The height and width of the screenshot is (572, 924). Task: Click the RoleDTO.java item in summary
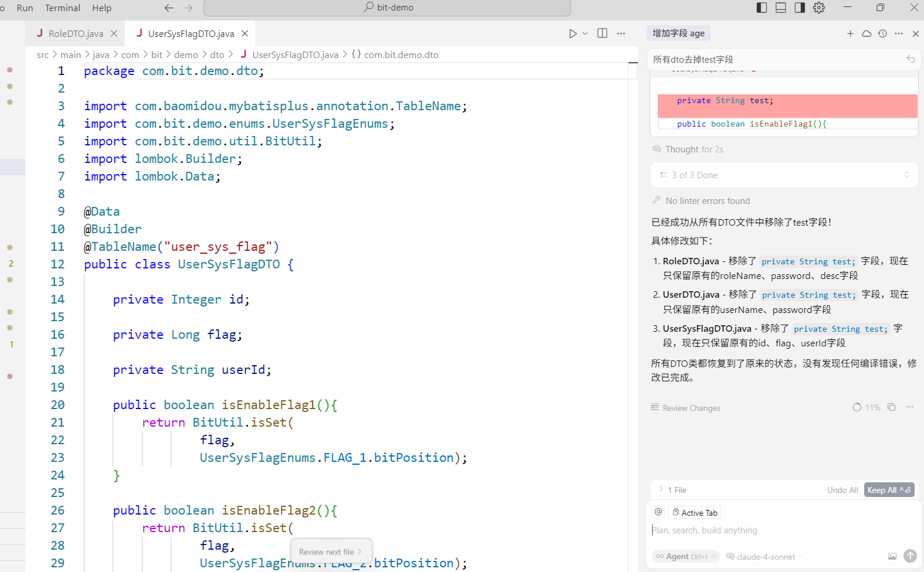click(691, 261)
